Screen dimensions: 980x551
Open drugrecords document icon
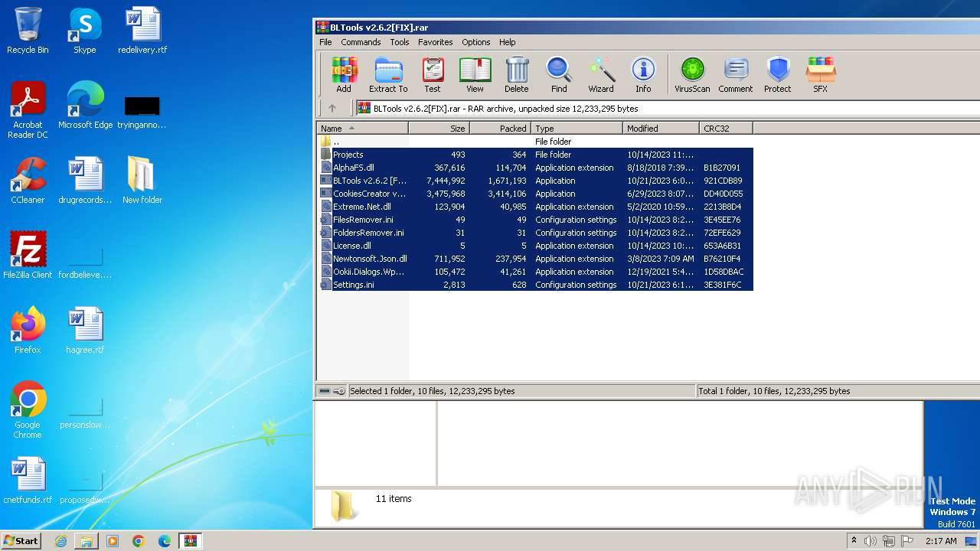(85, 180)
